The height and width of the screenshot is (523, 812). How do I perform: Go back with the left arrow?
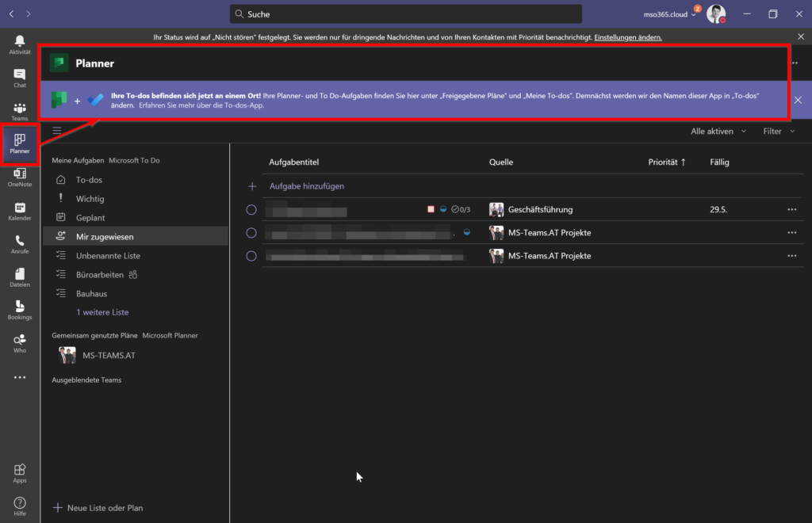point(11,14)
